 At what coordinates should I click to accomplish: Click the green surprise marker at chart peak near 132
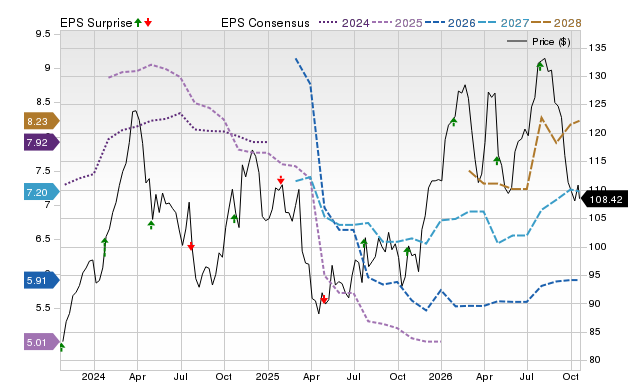[540, 66]
